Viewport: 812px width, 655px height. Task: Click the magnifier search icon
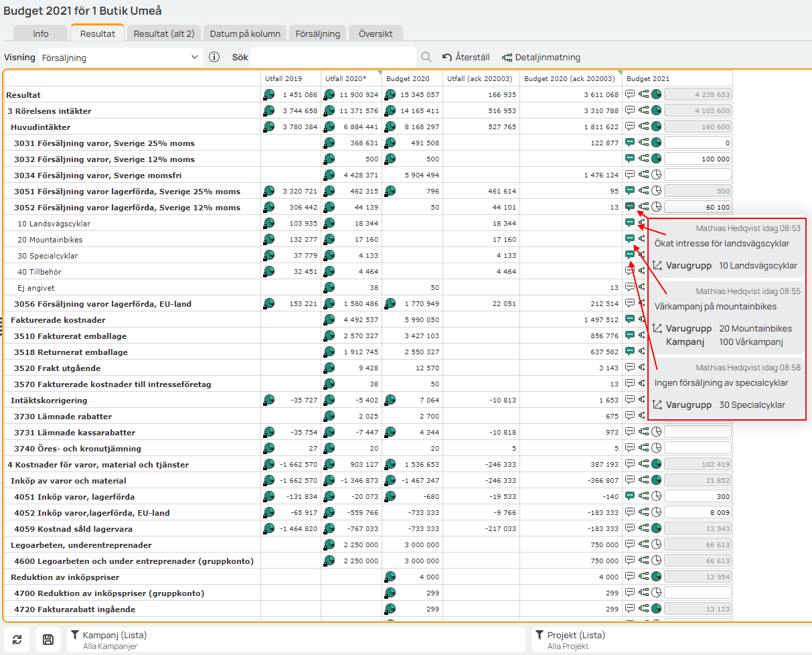426,58
